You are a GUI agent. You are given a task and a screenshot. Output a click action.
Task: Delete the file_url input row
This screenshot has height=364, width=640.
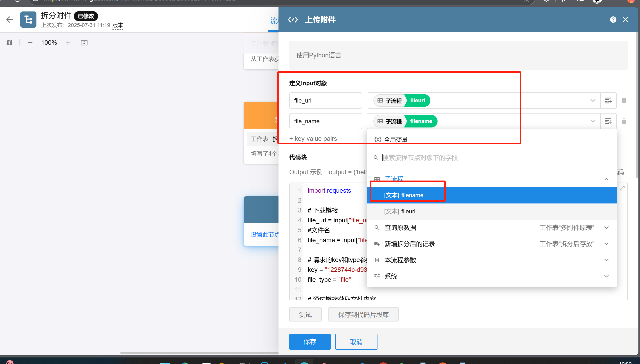[x=624, y=100]
